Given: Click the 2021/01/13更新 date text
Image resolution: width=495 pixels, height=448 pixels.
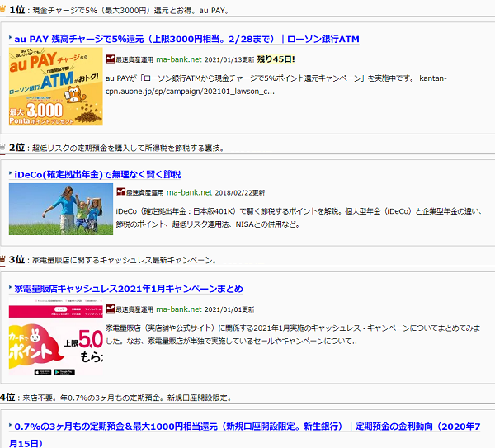Looking at the screenshot, I should tap(229, 59).
